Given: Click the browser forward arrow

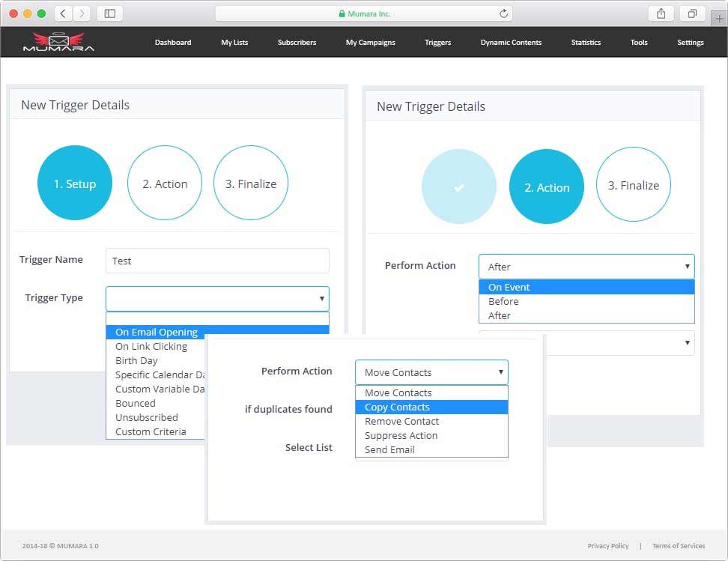Looking at the screenshot, I should [x=81, y=13].
